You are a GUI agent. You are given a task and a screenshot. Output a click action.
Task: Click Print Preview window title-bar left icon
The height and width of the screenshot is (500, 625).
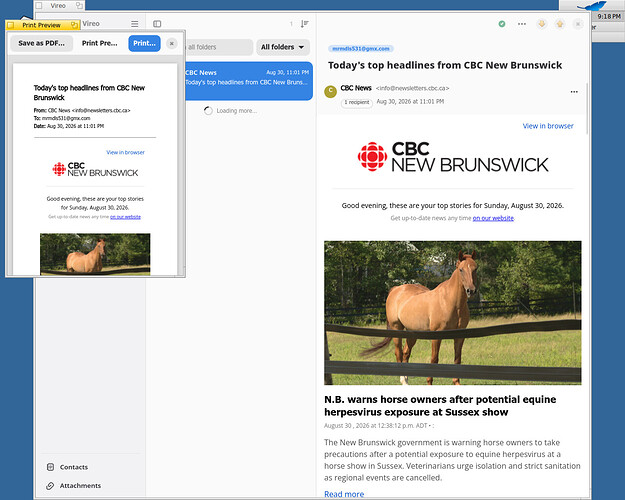coord(11,25)
